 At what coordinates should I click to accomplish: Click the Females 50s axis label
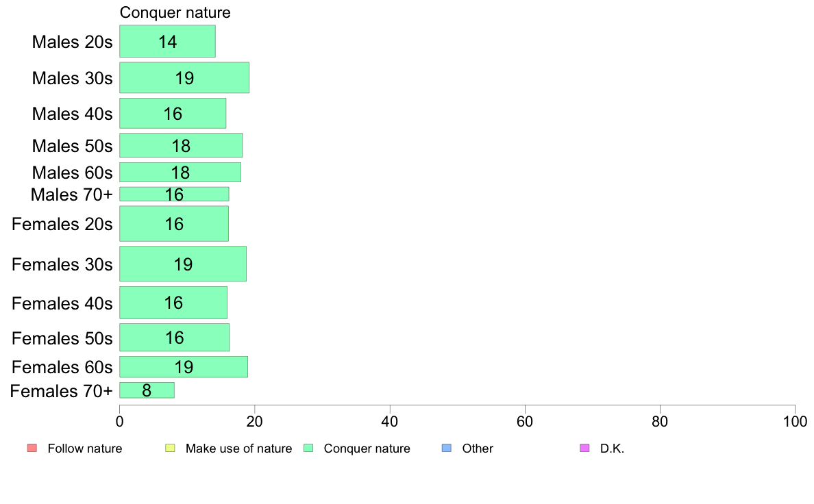pyautogui.click(x=62, y=338)
